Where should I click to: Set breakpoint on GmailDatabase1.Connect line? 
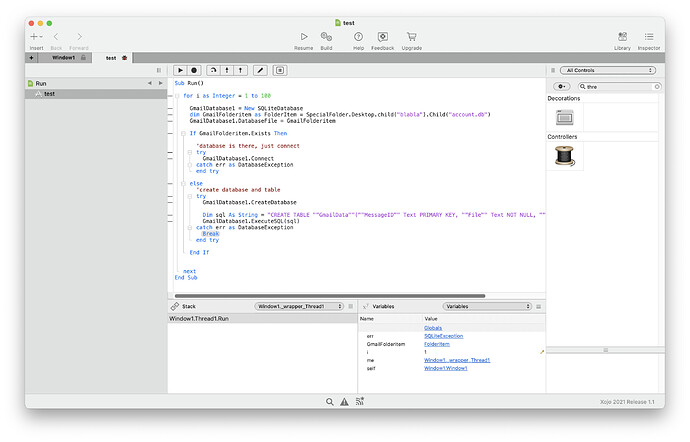[170, 158]
